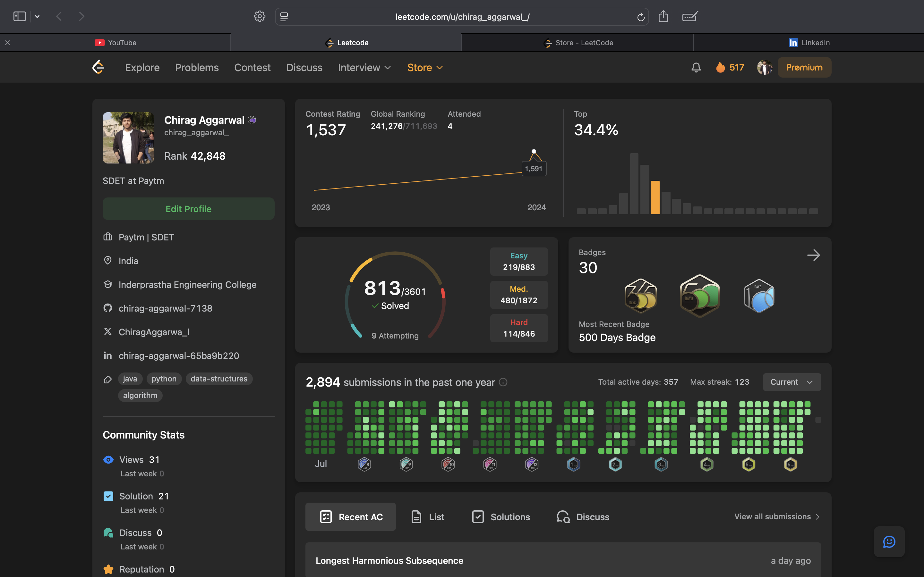Click the submissions info icon
Screen dimensions: 924x577
pos(504,382)
